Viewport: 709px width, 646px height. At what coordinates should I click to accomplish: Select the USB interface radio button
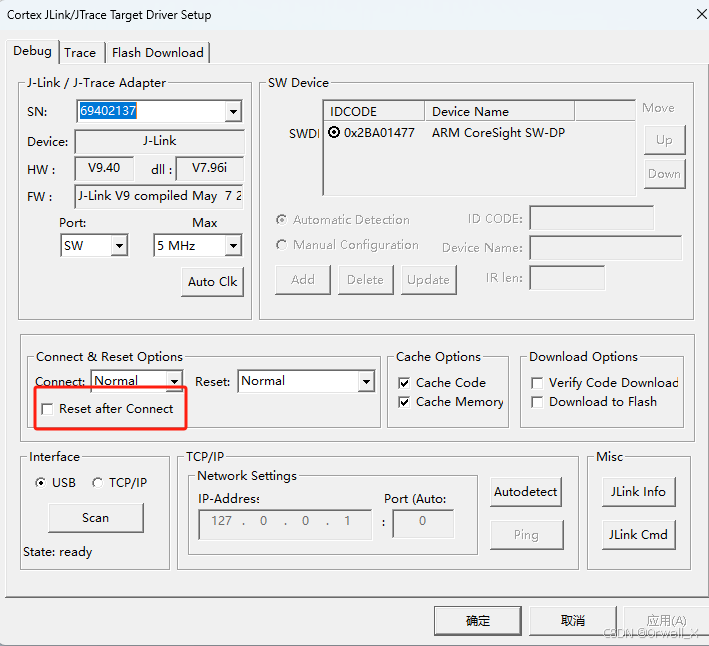[40, 483]
